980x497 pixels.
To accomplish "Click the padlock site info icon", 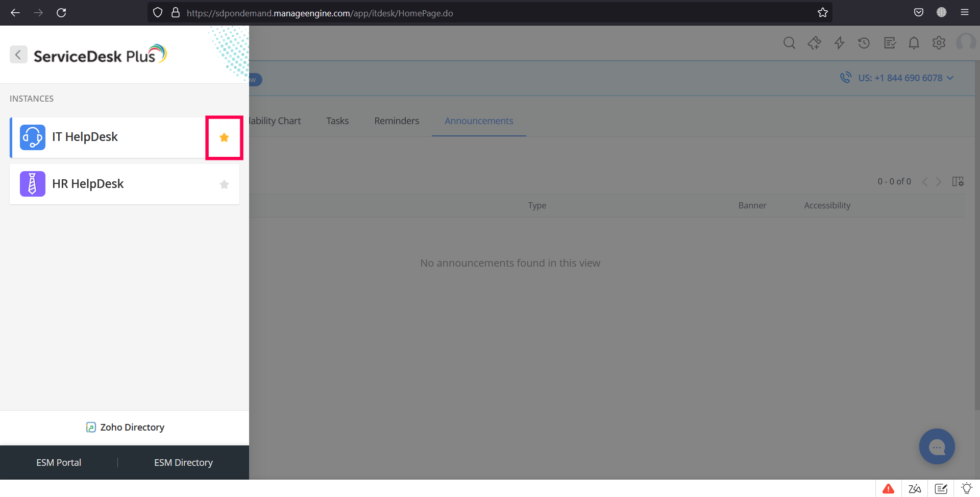I will point(176,13).
